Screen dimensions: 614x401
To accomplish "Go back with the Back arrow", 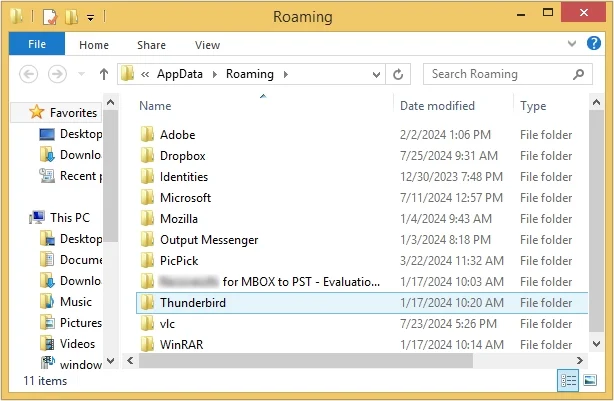I will (29, 74).
